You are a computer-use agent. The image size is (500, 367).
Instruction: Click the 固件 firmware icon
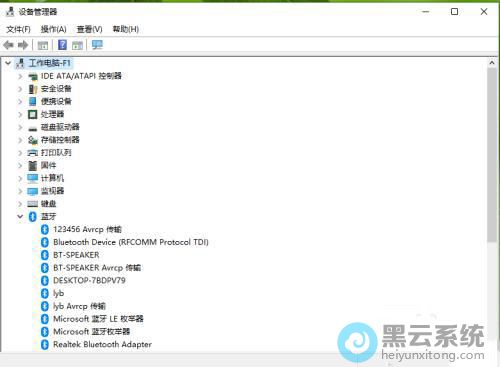33,165
